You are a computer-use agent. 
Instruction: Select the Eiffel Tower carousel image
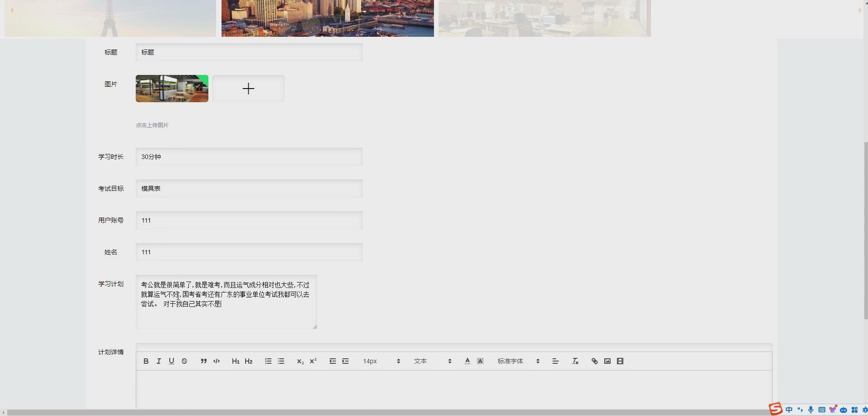point(110,18)
